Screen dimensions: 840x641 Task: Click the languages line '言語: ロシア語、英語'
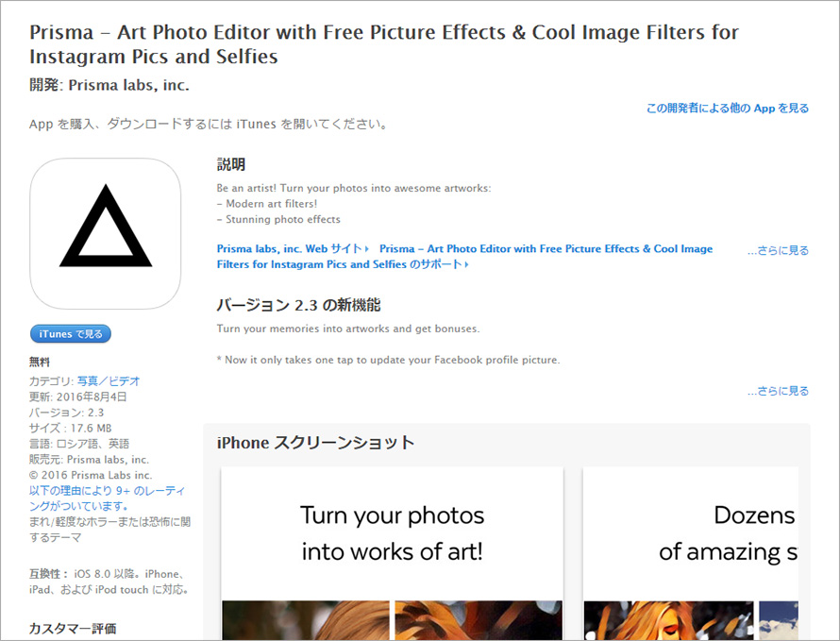coord(79,444)
